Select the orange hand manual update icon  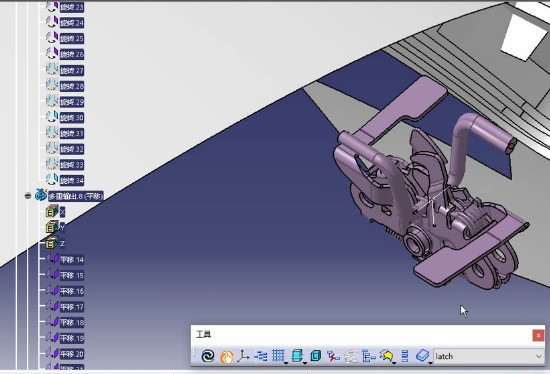pos(227,356)
